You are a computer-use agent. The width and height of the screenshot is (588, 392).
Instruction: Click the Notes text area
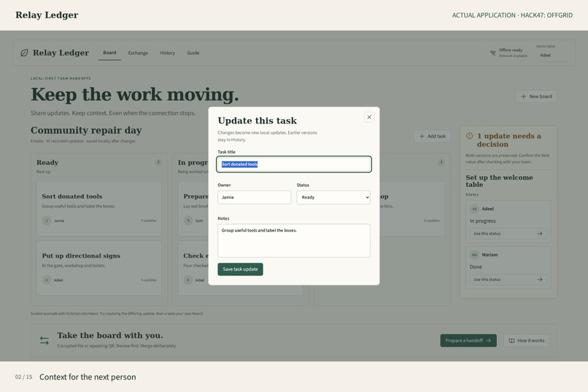tap(294, 241)
